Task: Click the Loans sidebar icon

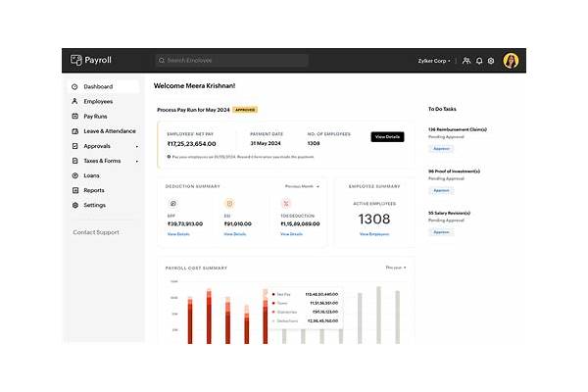Action: pyautogui.click(x=75, y=175)
